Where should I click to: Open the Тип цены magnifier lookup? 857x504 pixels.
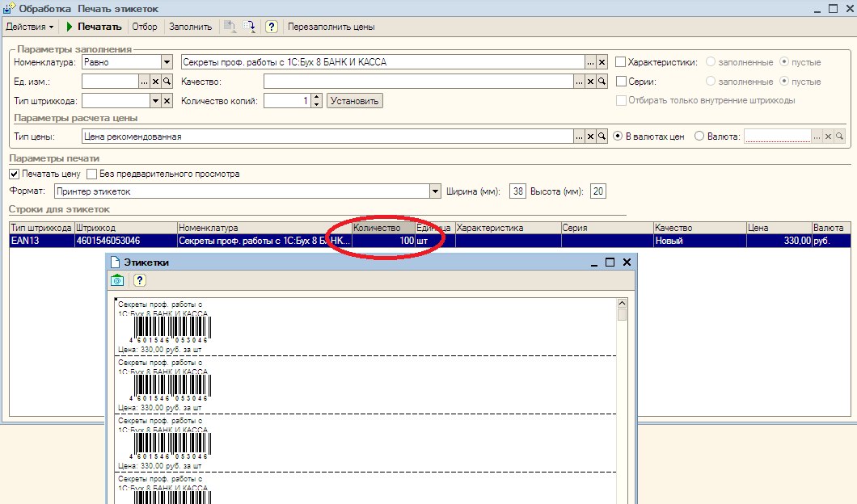click(x=602, y=136)
